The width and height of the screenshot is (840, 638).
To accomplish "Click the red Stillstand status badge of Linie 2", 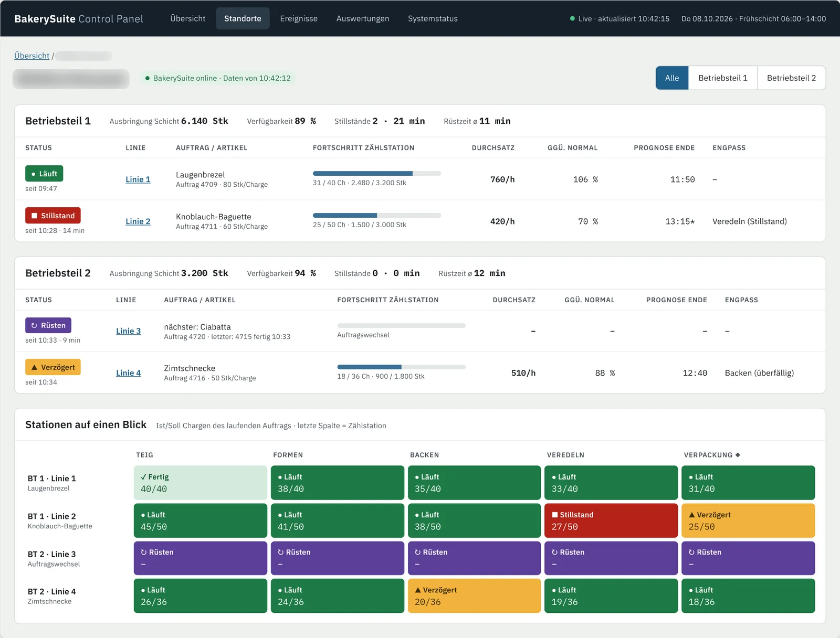I will tap(53, 216).
